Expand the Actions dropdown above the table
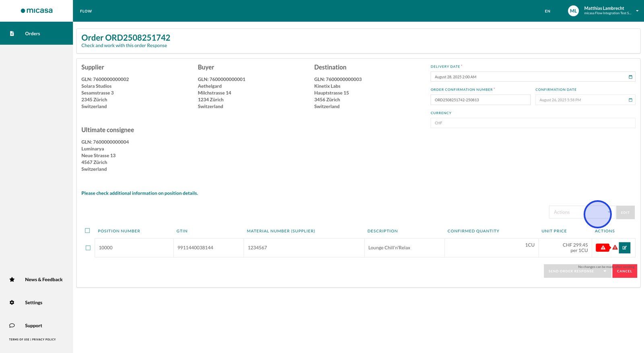Viewport: 644px width, 353px height. (x=582, y=212)
